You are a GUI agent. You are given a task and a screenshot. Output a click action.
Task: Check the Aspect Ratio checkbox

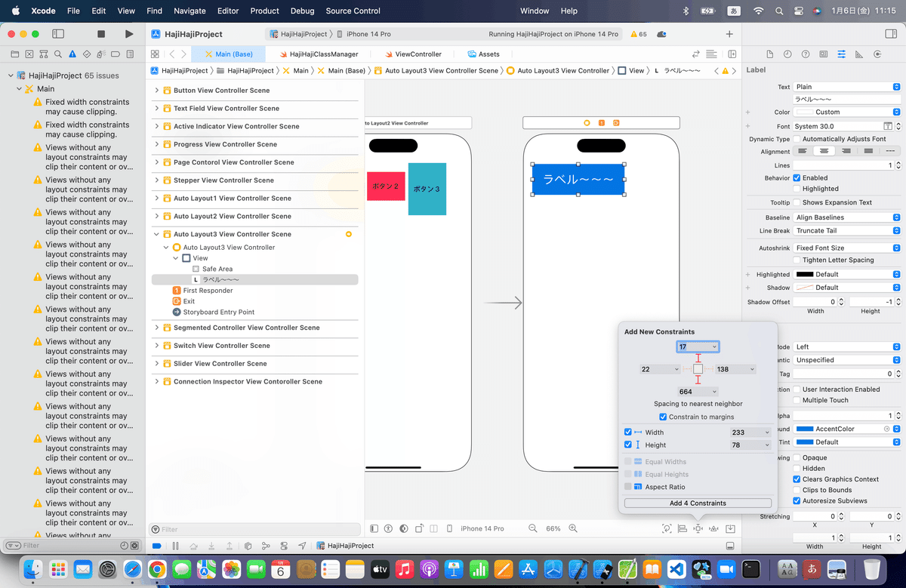click(x=628, y=487)
